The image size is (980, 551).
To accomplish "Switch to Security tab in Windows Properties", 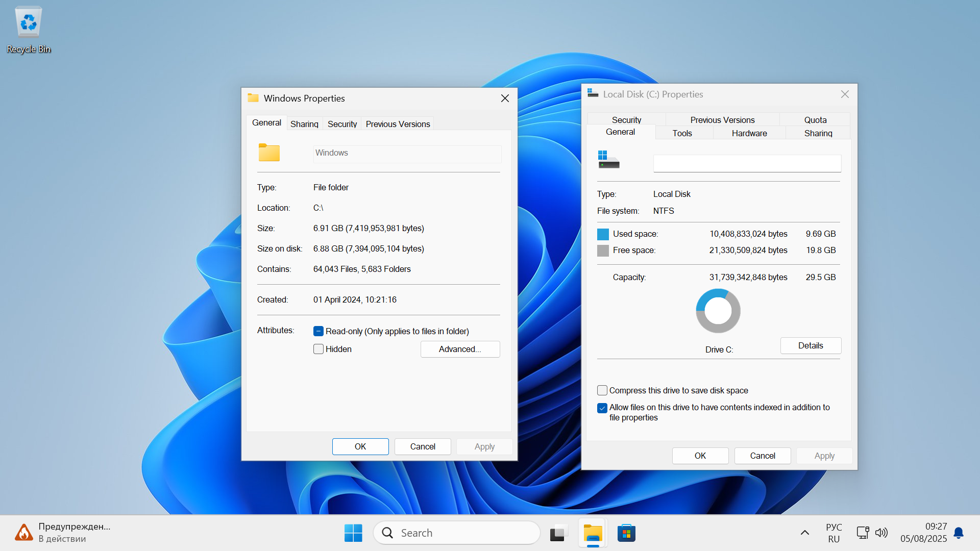I will [x=342, y=124].
